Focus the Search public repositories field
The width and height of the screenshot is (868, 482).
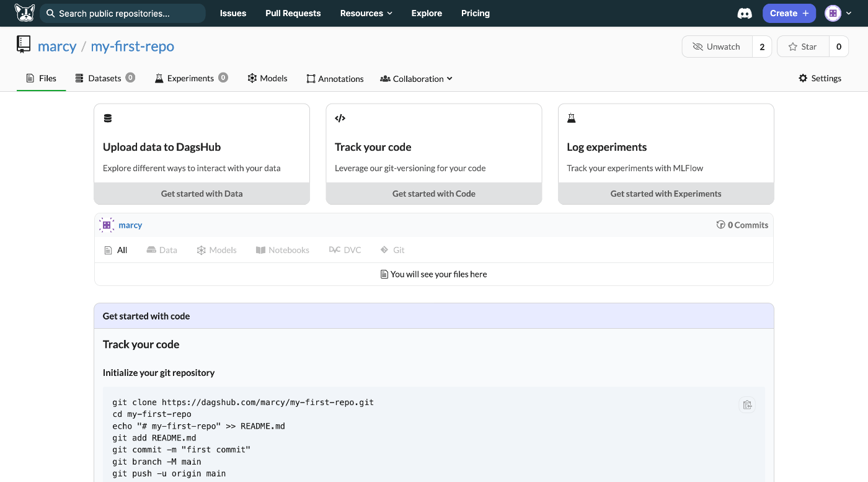click(123, 13)
